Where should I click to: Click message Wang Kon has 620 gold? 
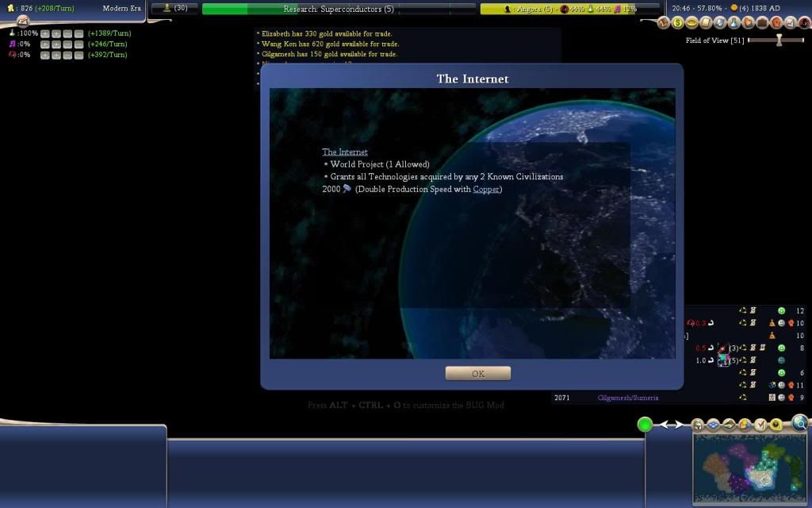point(331,44)
